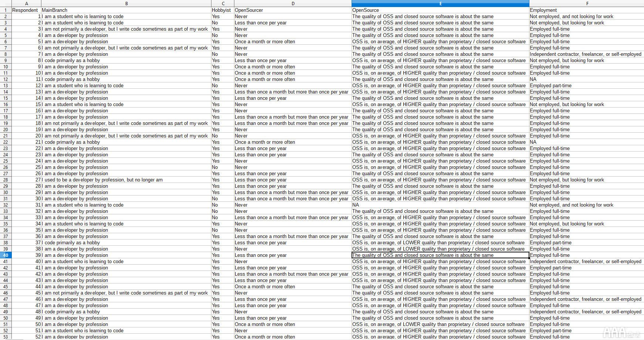Select row 32 using its header
Image resolution: width=644 pixels, height=340 pixels.
(x=6, y=205)
